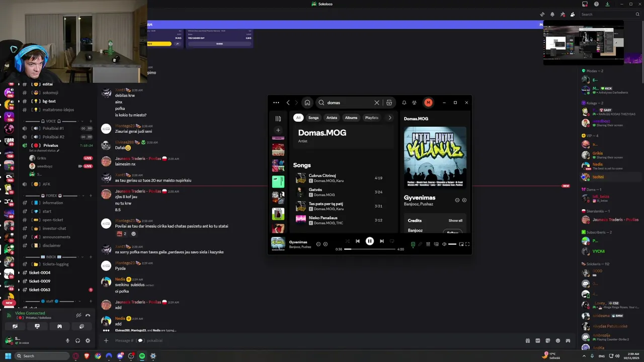Click Spotify's three-dot menu icon
The image size is (644, 362).
tap(276, 103)
